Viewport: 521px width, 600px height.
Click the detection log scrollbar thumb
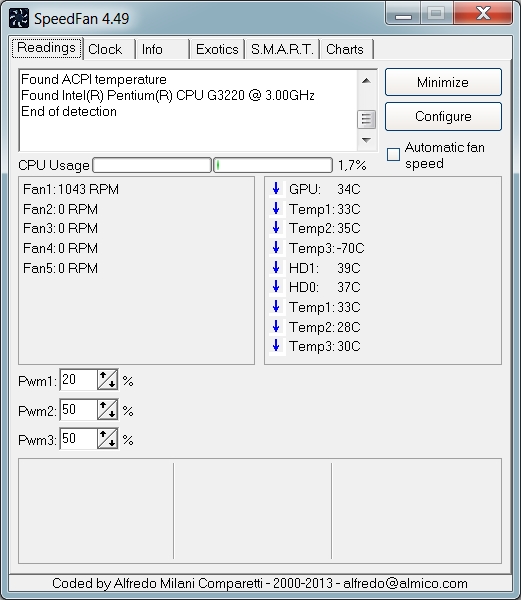[x=366, y=119]
